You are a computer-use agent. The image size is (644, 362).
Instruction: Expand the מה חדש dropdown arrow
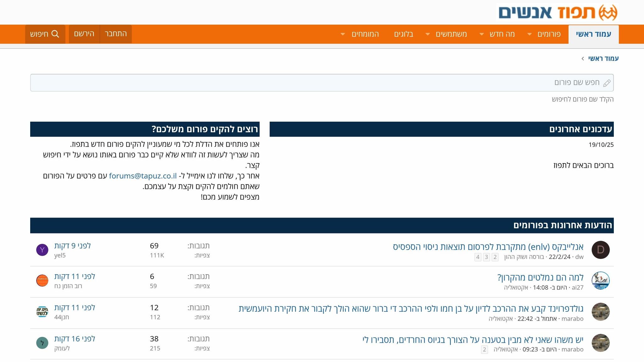(481, 34)
